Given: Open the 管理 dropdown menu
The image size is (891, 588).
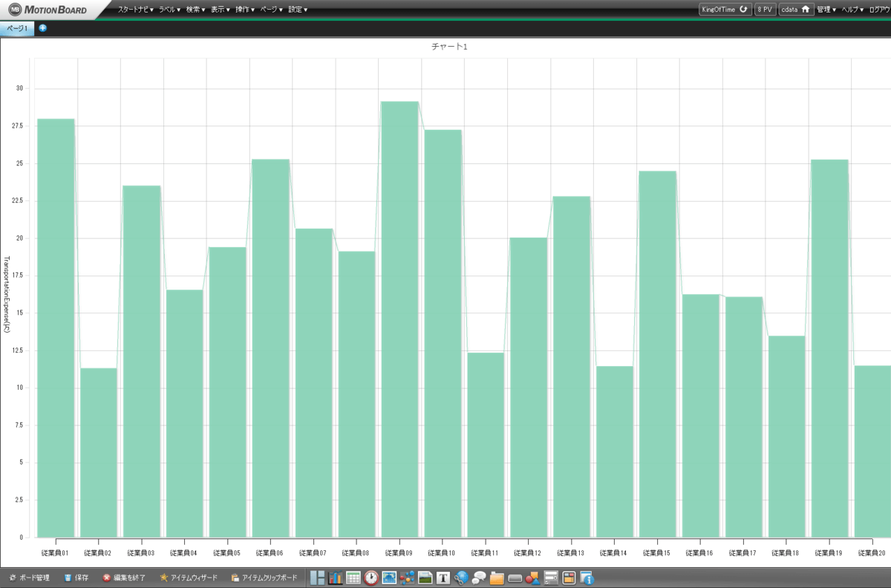Looking at the screenshot, I should pos(826,10).
